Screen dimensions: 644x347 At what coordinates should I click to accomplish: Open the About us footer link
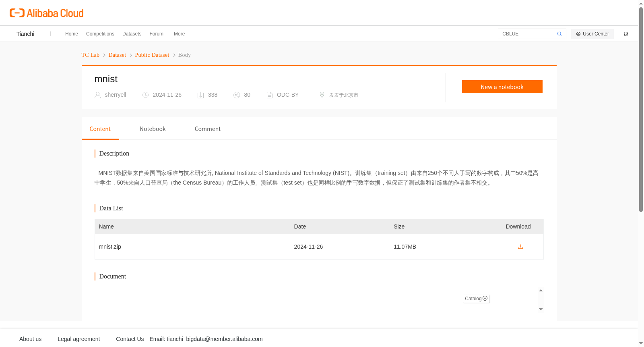tap(31, 339)
